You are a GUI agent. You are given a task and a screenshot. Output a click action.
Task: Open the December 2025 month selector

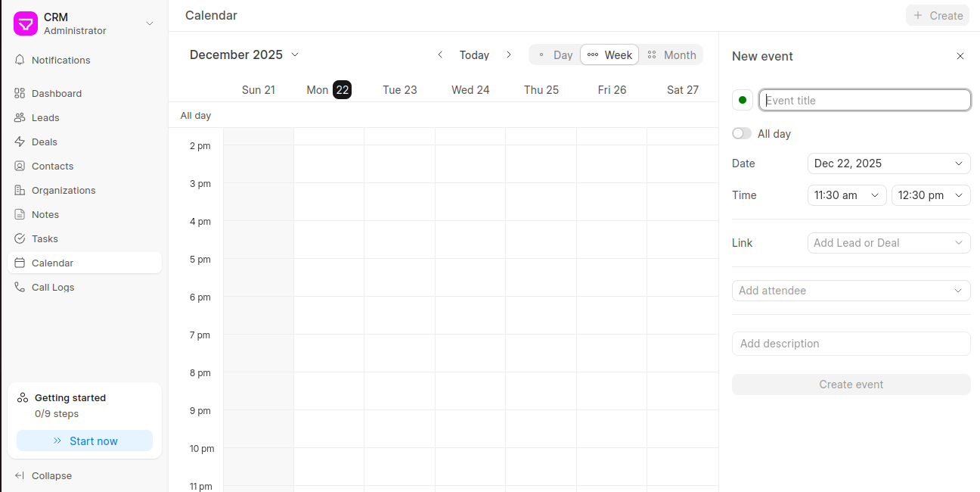point(243,54)
